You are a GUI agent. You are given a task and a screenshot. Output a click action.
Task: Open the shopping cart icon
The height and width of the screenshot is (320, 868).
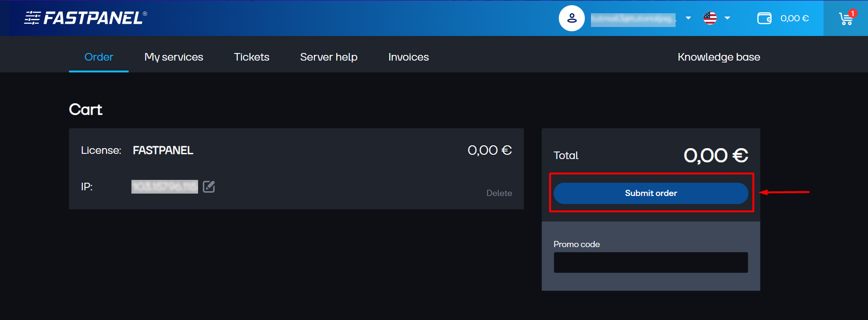[x=846, y=18]
